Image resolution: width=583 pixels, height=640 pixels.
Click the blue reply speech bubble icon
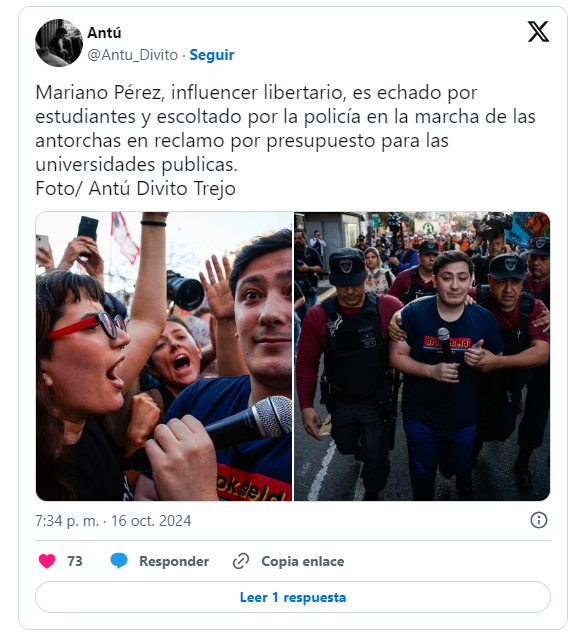point(119,561)
